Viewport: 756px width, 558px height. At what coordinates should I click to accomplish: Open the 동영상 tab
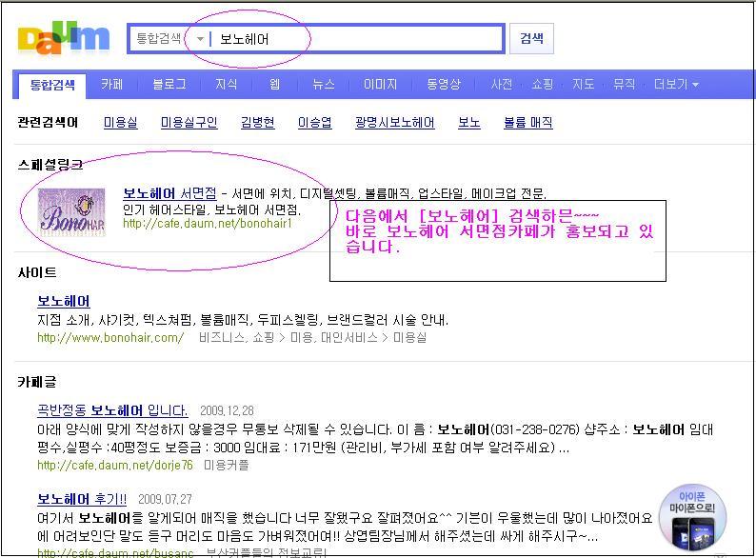tap(444, 85)
